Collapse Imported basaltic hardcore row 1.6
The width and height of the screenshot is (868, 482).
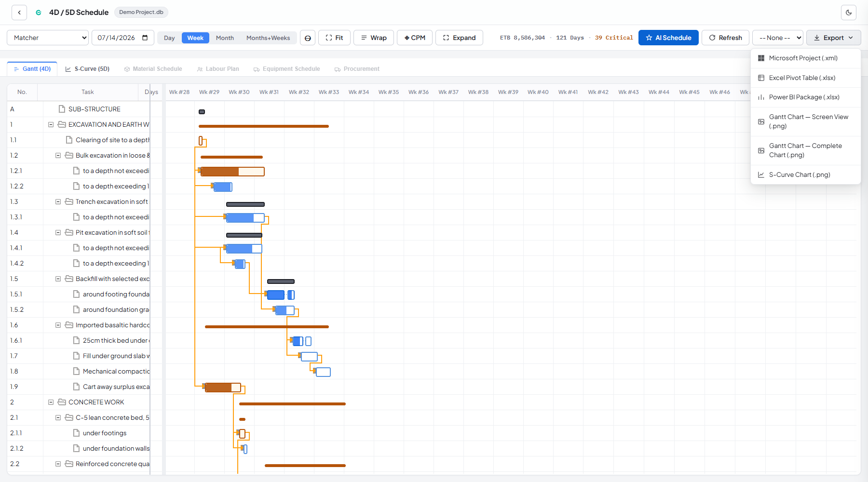(58, 325)
